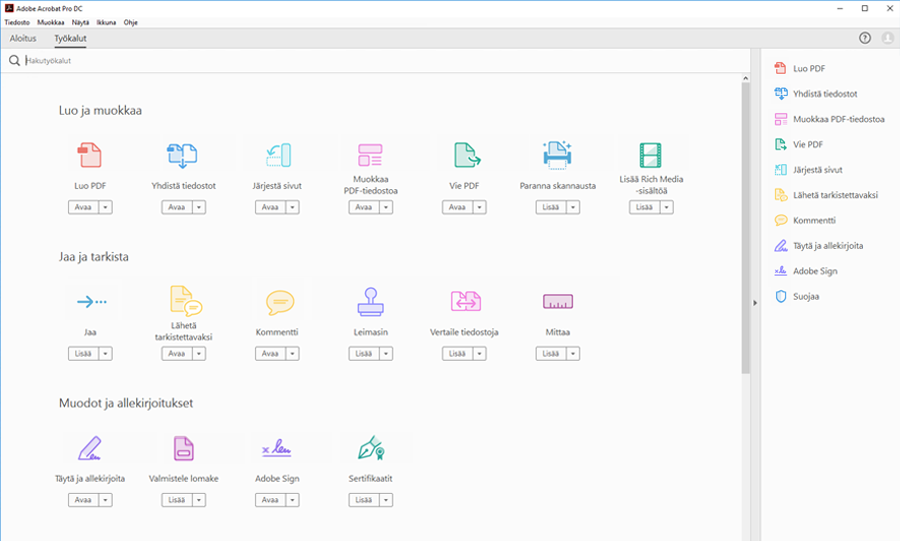Expand dropdown arrow under Leimasin
The height and width of the screenshot is (541, 900).
tap(386, 353)
